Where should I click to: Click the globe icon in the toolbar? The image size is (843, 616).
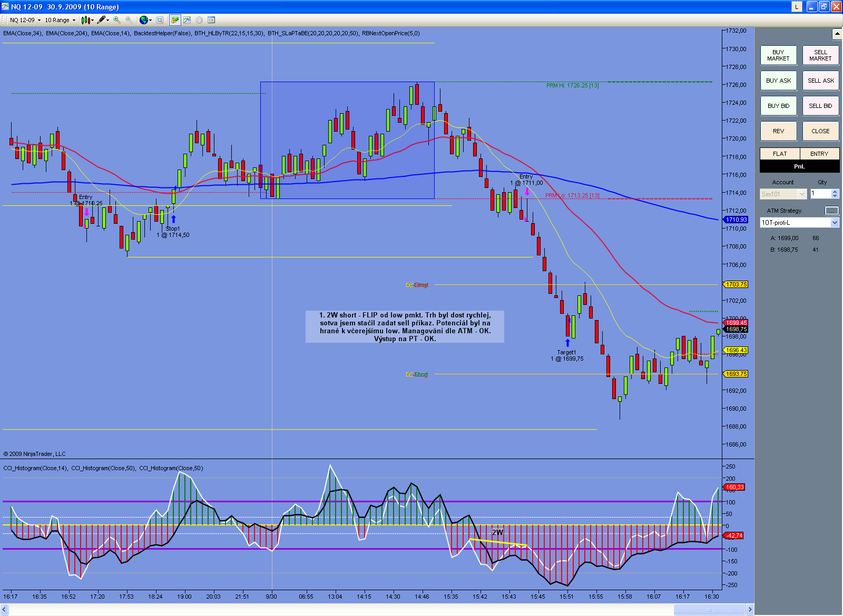coord(143,20)
